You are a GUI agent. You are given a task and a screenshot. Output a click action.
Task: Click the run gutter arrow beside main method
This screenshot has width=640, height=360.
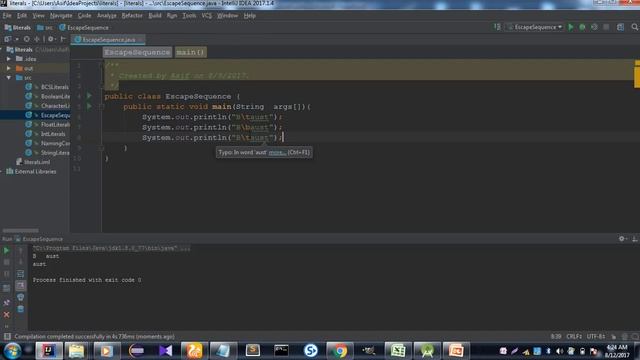pos(89,106)
